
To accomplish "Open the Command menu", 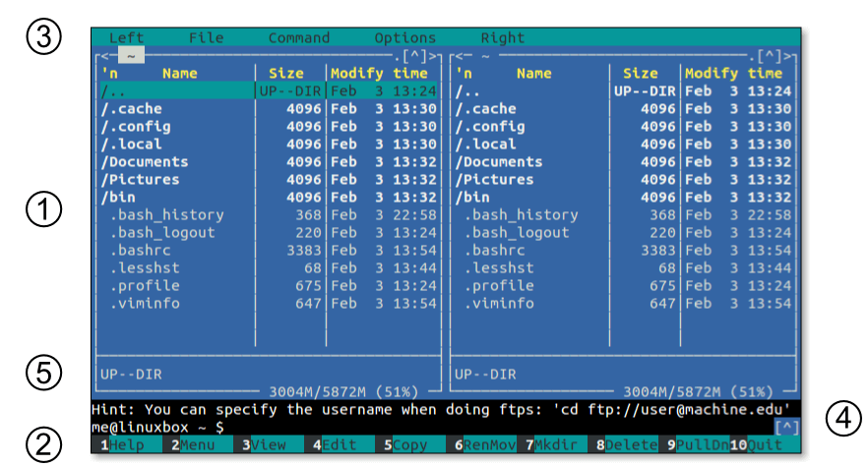I will click(x=299, y=37).
